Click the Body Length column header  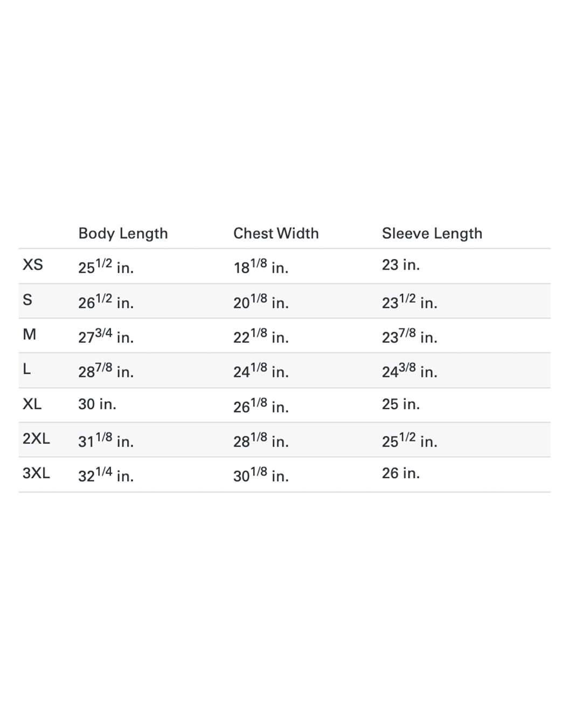(123, 233)
